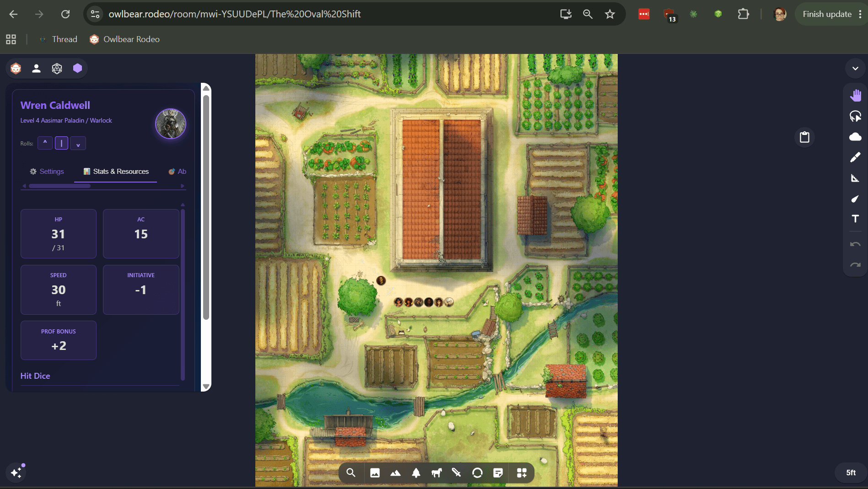Open the Chrome extensions puzzle icon

[744, 14]
